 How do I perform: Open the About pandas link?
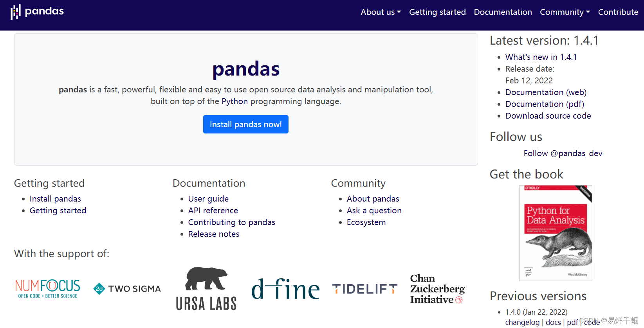tap(373, 199)
